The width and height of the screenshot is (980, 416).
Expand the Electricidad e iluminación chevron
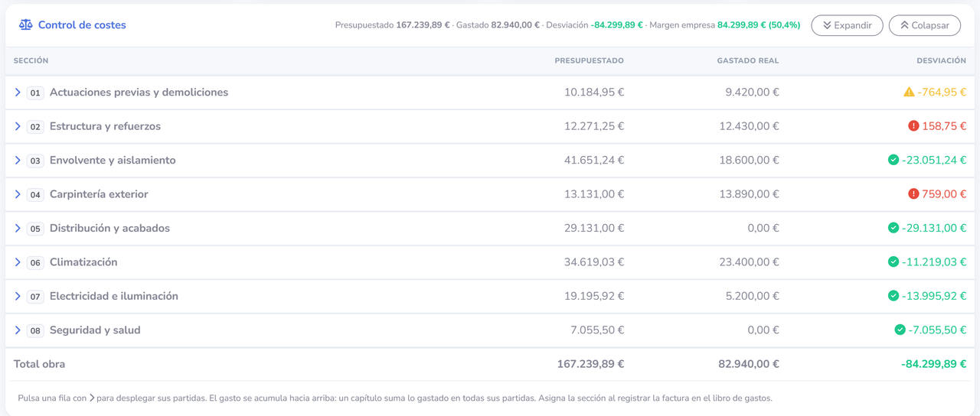coord(18,296)
